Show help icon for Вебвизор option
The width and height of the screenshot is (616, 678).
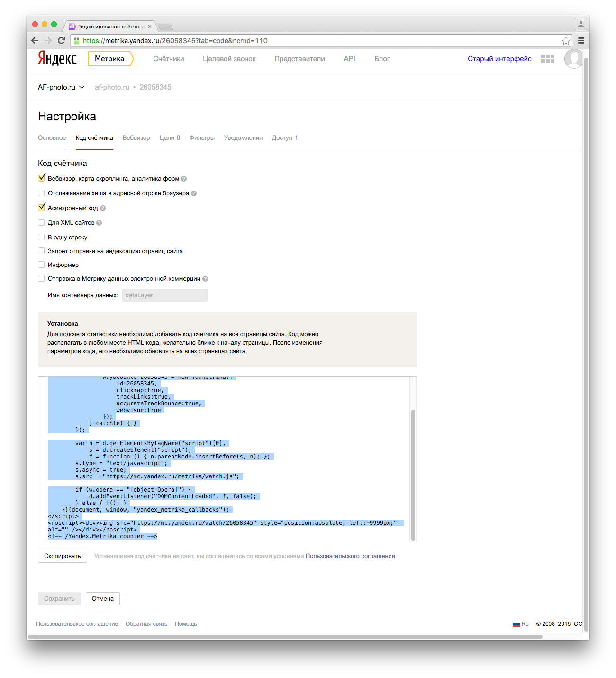(184, 179)
